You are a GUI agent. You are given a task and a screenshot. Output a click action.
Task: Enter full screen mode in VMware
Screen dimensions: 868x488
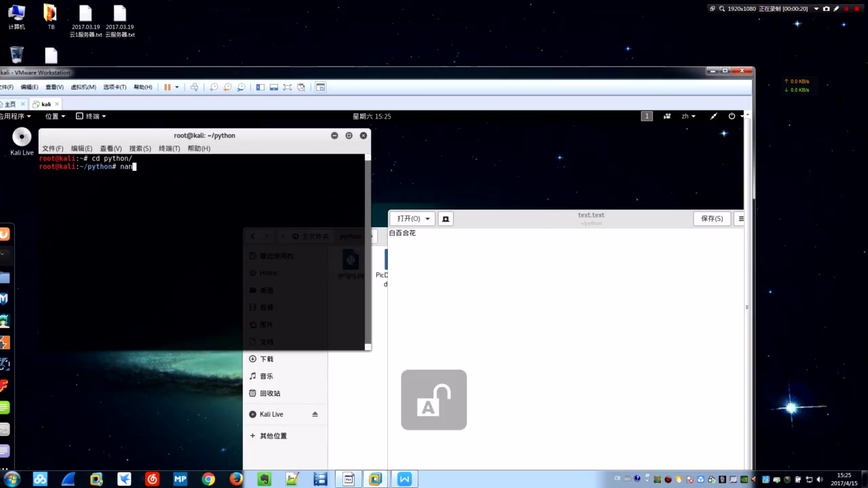click(x=288, y=87)
